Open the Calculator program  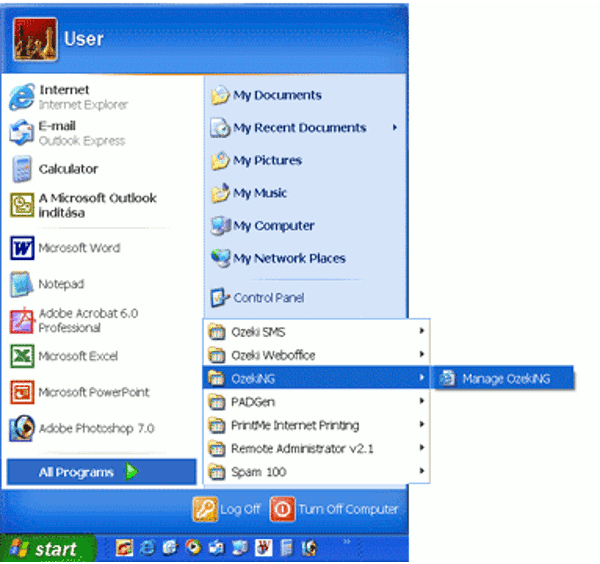[x=54, y=169]
